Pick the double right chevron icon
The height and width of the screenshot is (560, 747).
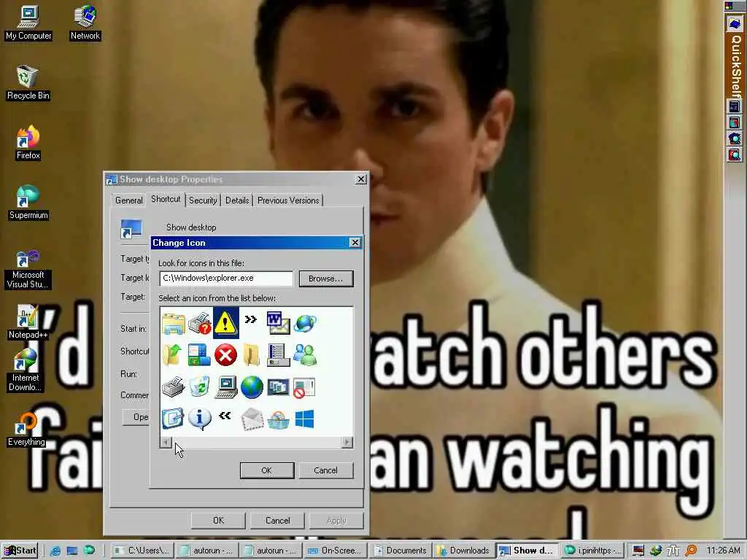(251, 319)
